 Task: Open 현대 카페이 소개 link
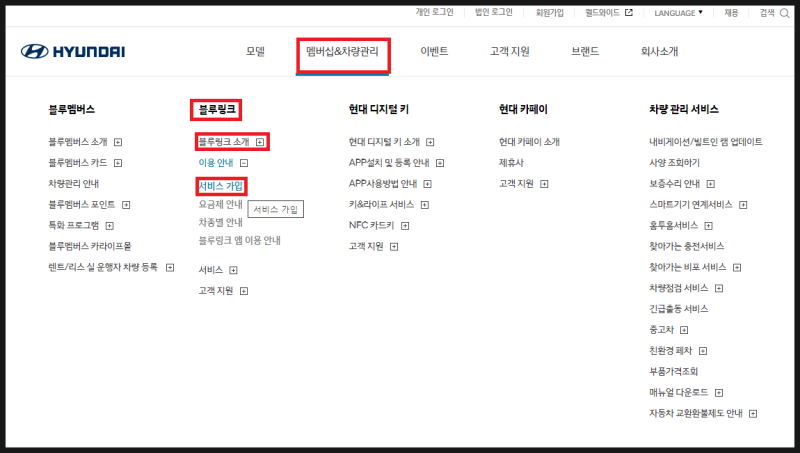pos(529,142)
